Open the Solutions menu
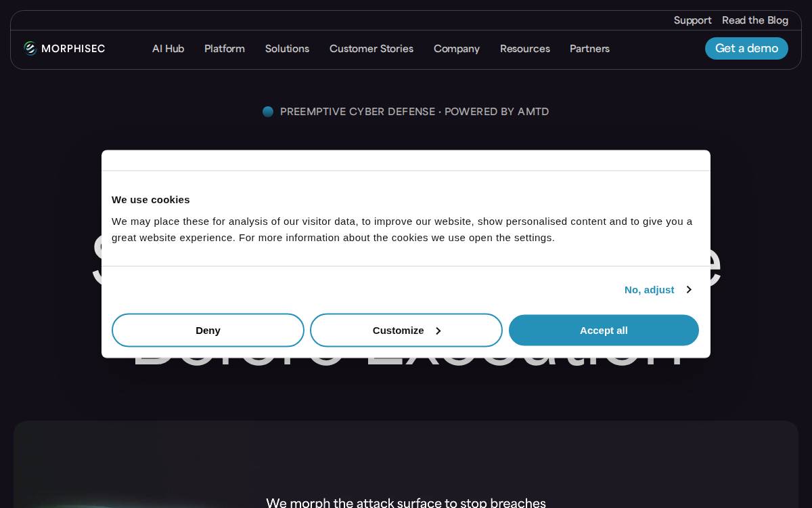 tap(287, 49)
